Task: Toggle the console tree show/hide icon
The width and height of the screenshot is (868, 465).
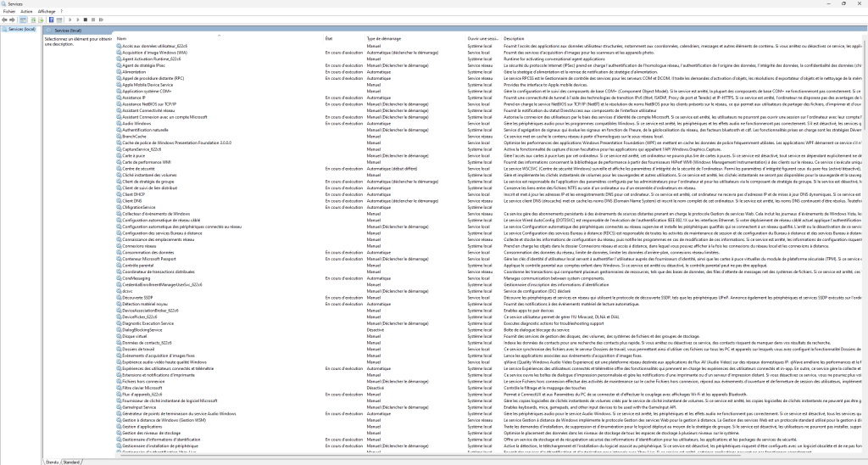Action: pos(23,19)
